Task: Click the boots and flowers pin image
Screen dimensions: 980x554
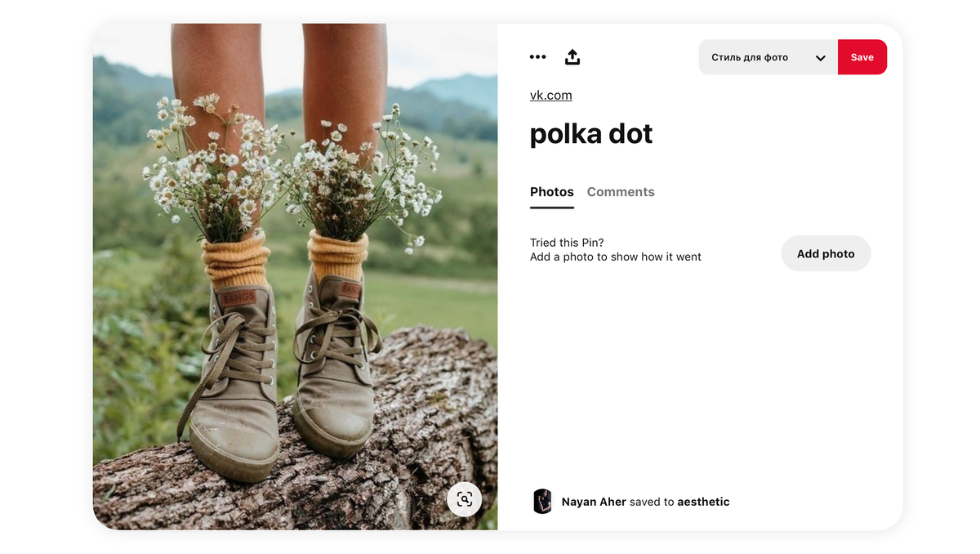Action: 295,277
